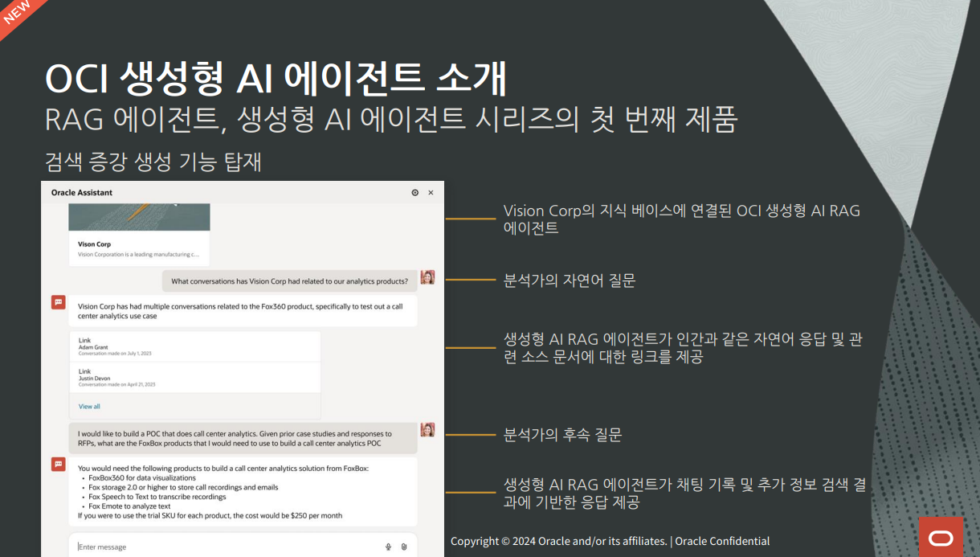This screenshot has height=557, width=980.
Task: Click the call center POC question bubble
Action: click(241, 438)
